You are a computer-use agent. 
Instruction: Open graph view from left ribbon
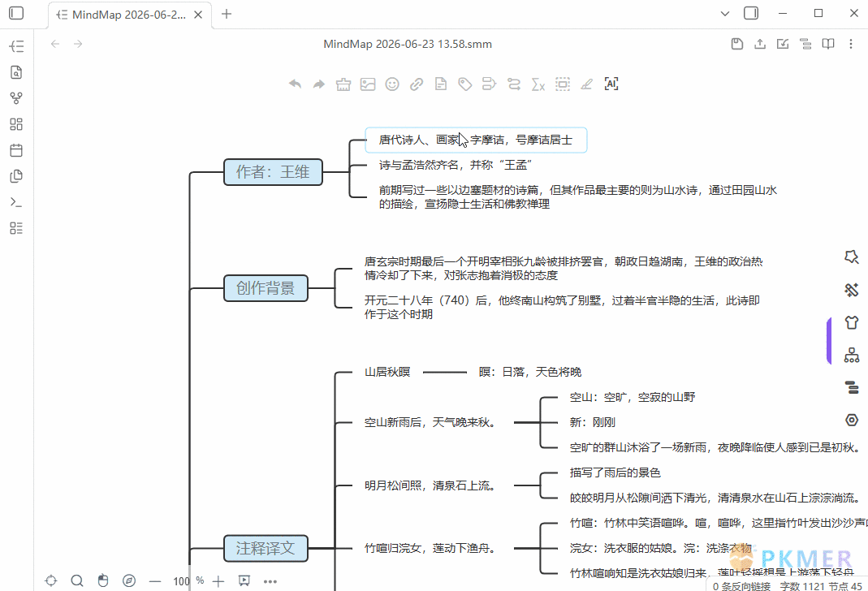click(x=16, y=98)
